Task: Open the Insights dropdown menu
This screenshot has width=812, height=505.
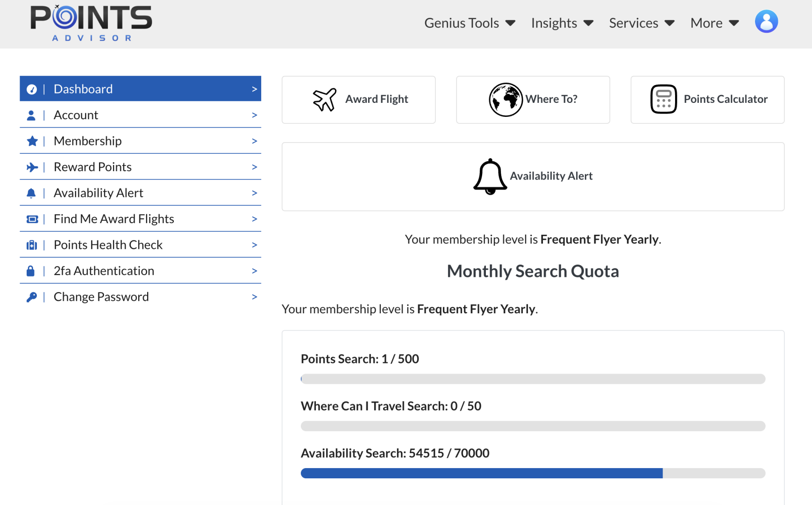Action: coord(562,23)
